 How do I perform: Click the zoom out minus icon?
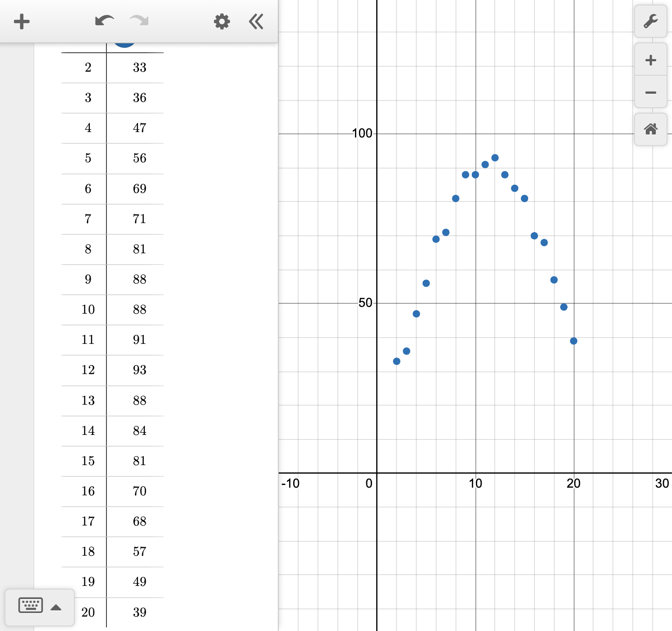[x=651, y=92]
